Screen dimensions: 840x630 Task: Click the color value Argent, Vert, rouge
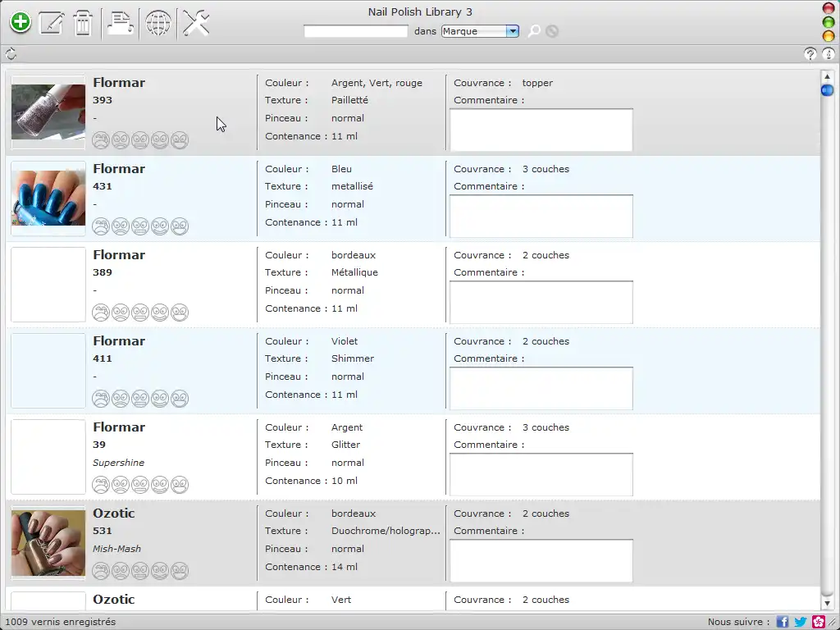coord(377,83)
